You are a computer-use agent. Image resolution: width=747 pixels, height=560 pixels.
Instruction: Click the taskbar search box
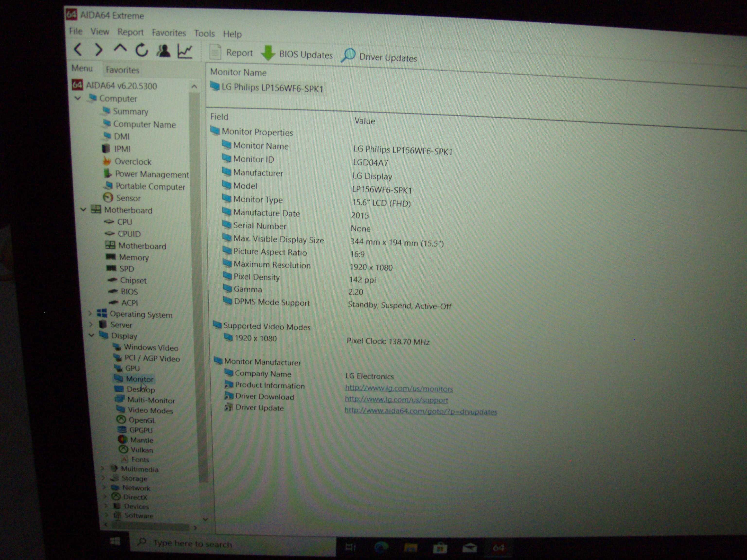coord(233,544)
